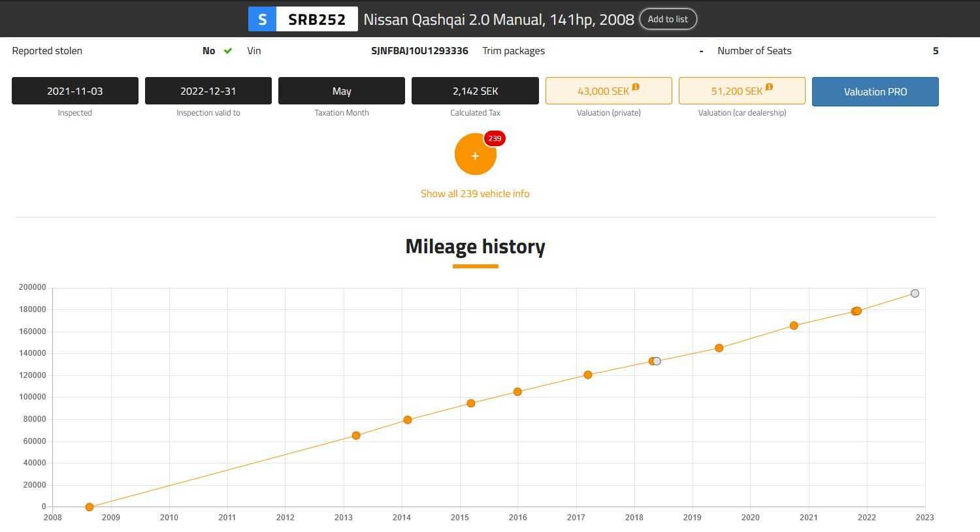Select the first mileage point at zero
This screenshot has height=532, width=980.
coord(90,507)
